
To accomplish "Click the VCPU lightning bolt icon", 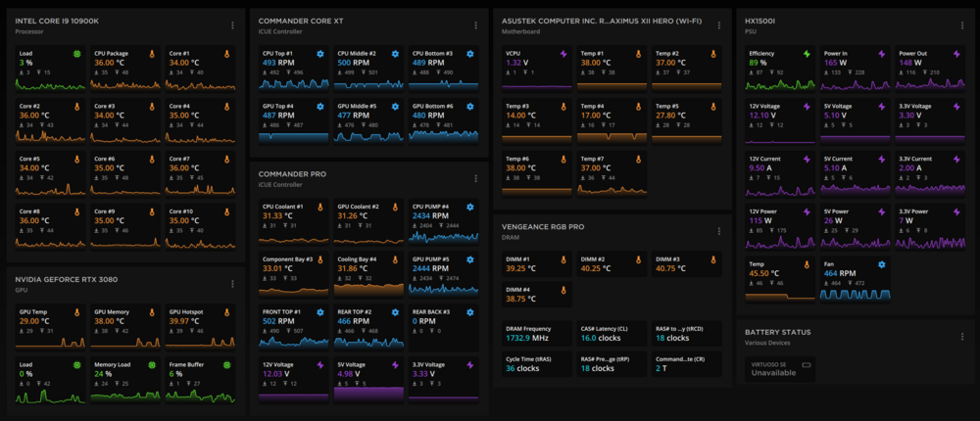I will click(563, 53).
